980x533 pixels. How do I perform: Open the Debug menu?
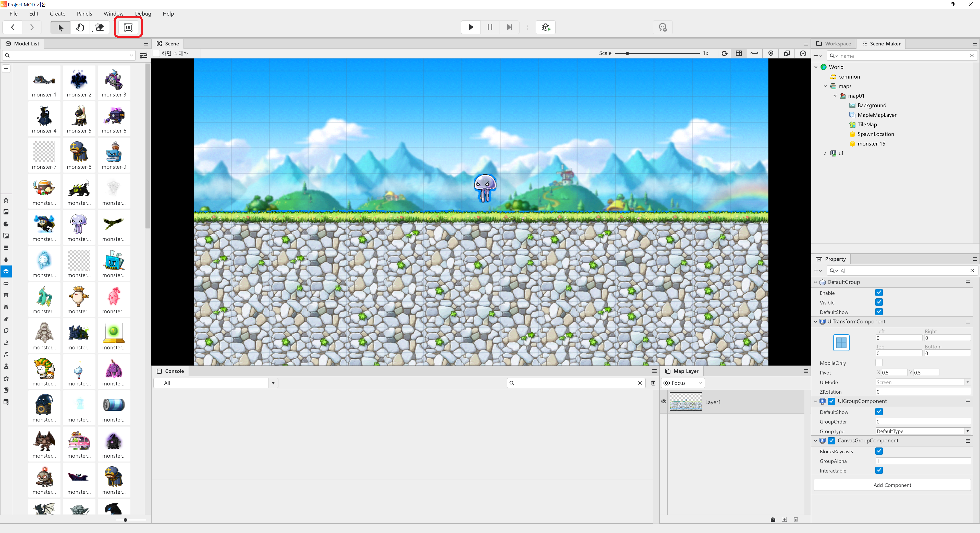pyautogui.click(x=143, y=13)
